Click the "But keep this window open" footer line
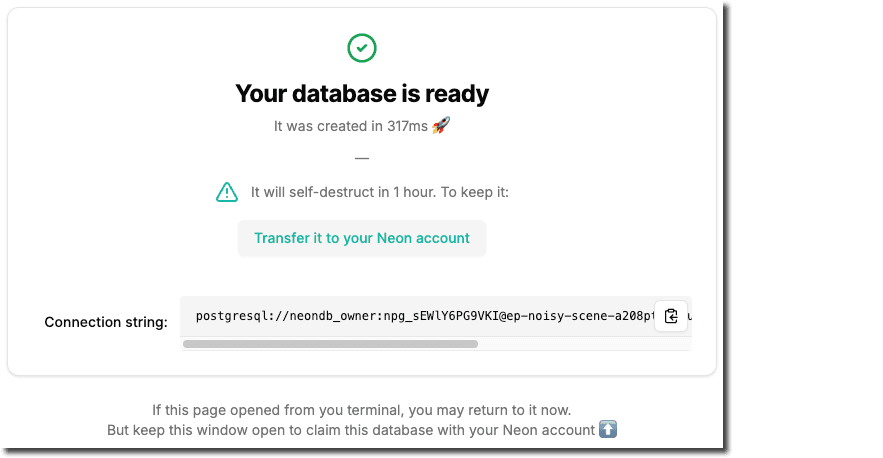883x458 pixels. pos(350,430)
